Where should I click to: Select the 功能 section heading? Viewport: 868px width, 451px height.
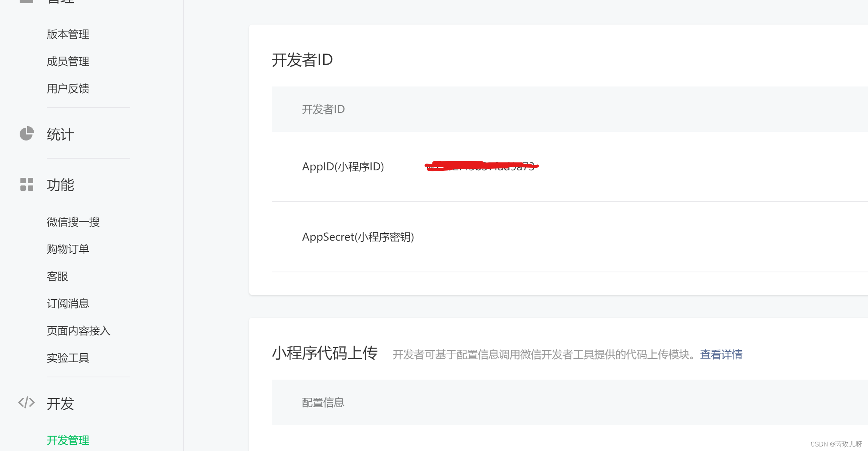(60, 185)
